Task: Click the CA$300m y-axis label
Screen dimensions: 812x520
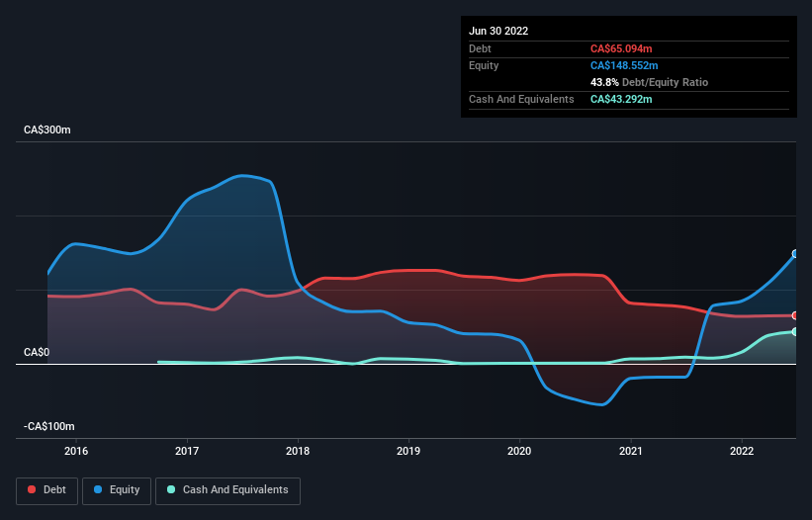Action: pos(47,130)
